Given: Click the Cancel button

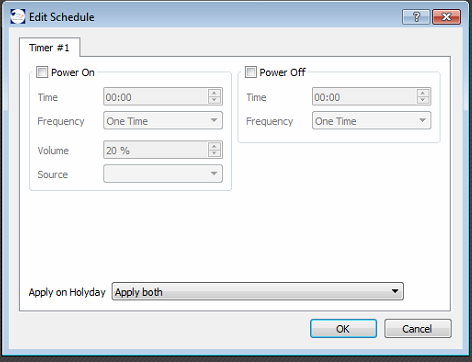Looking at the screenshot, I should (418, 329).
